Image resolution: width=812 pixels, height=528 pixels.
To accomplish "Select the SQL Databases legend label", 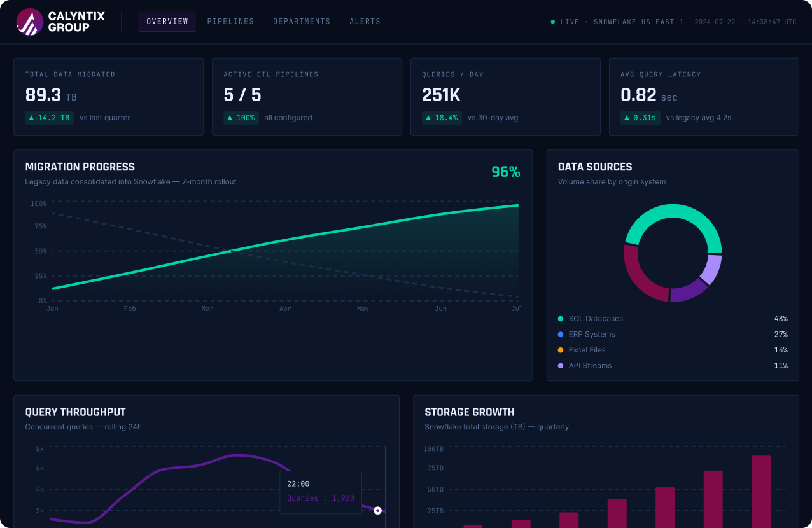I will [x=596, y=319].
